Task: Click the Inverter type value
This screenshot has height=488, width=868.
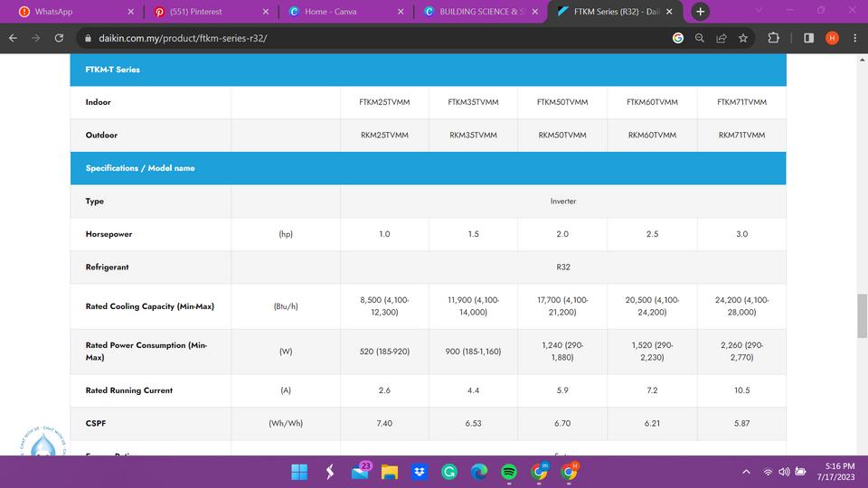Action: (563, 202)
